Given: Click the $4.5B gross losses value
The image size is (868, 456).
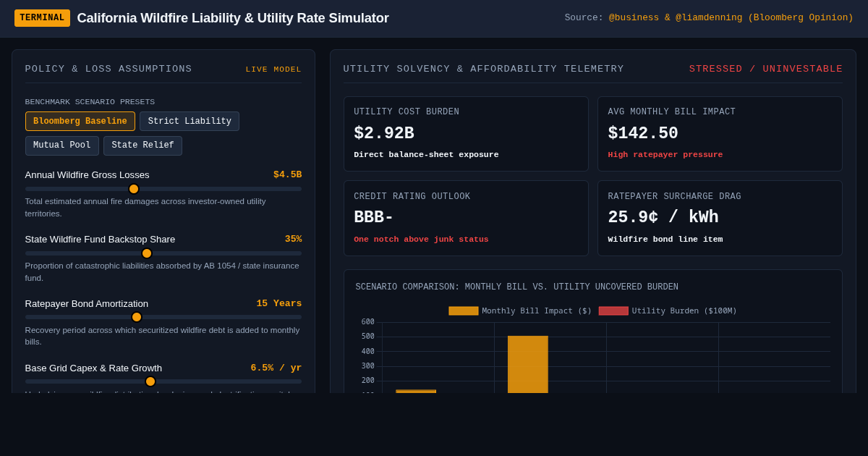Looking at the screenshot, I should coord(287,174).
